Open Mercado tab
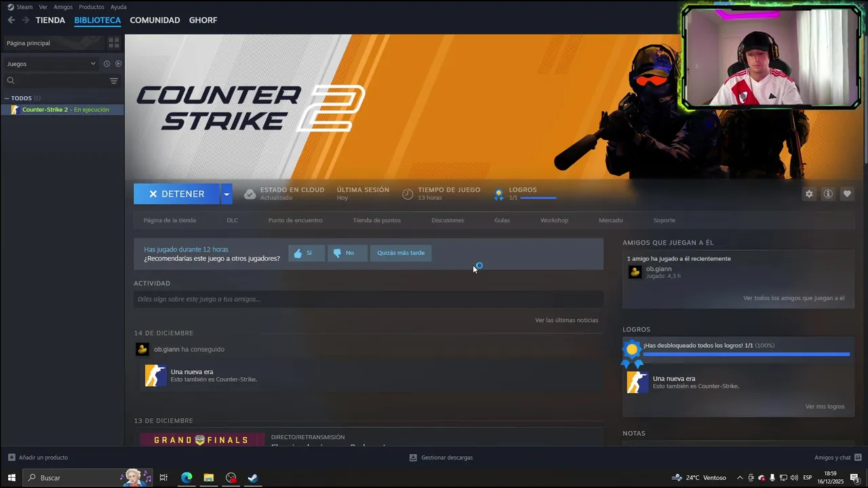Viewport: 868px width, 488px height. click(610, 220)
